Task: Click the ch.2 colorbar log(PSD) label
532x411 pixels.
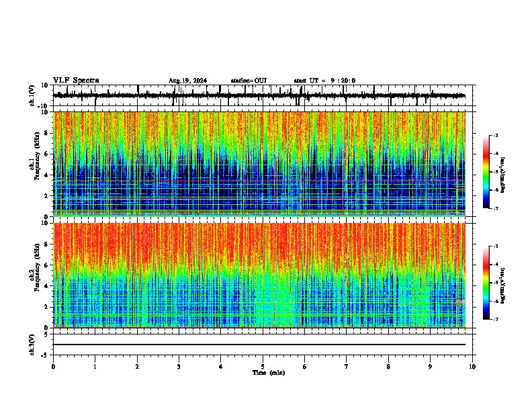Action: [x=502, y=286]
